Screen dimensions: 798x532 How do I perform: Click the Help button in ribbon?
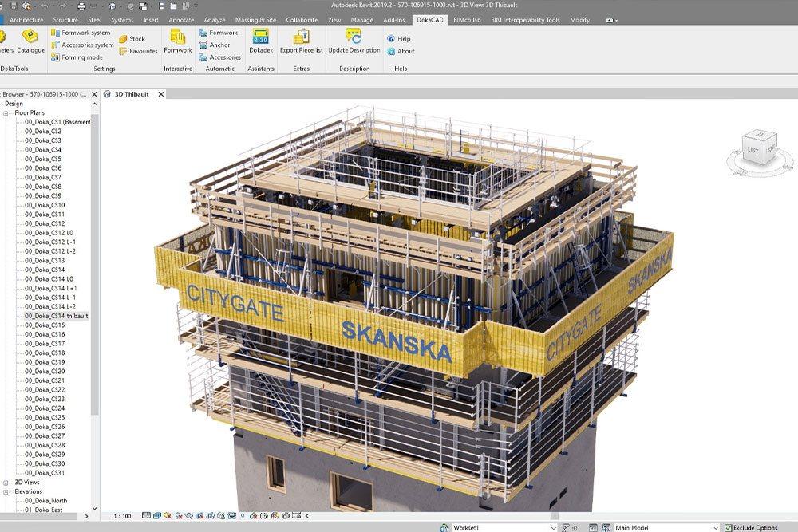399,38
